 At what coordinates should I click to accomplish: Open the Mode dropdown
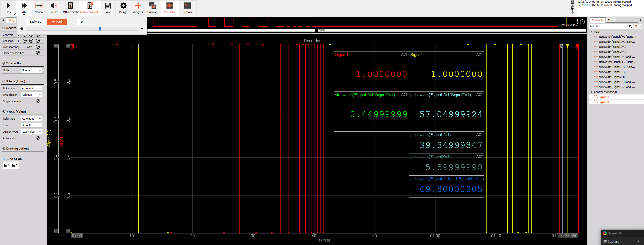[x=31, y=70]
